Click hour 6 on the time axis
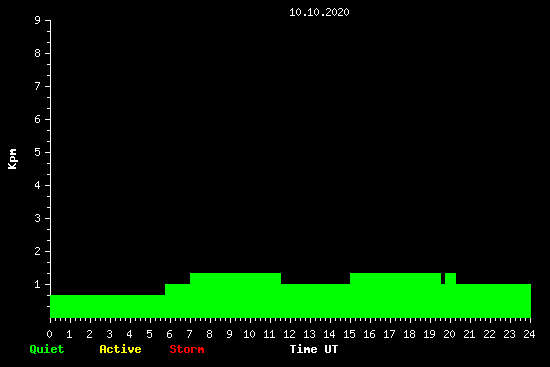The height and width of the screenshot is (367, 550). (169, 334)
